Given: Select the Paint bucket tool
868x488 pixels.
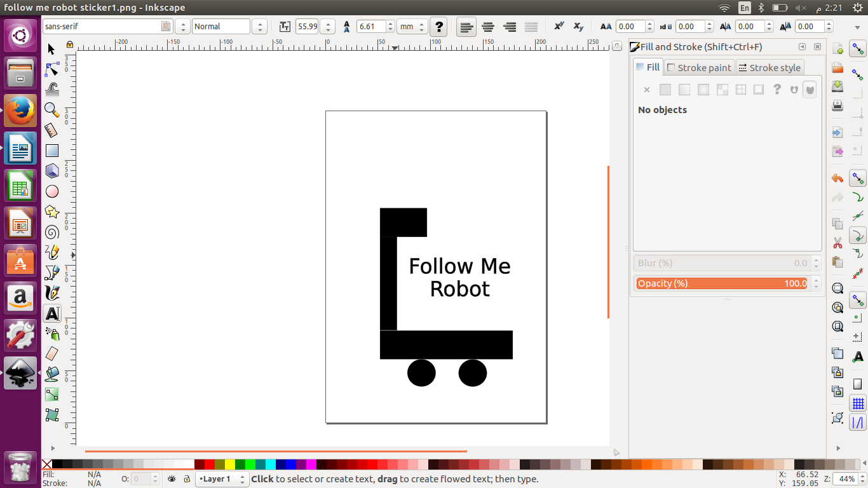Looking at the screenshot, I should [x=52, y=374].
